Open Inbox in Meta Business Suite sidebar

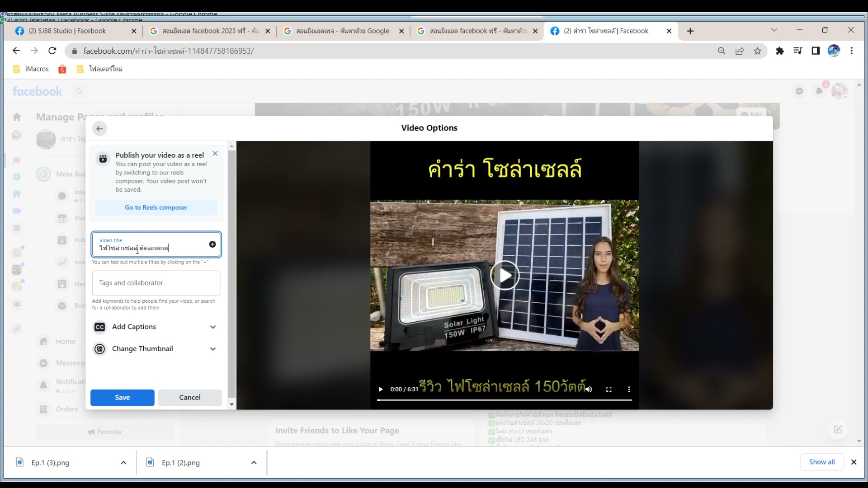click(x=62, y=195)
